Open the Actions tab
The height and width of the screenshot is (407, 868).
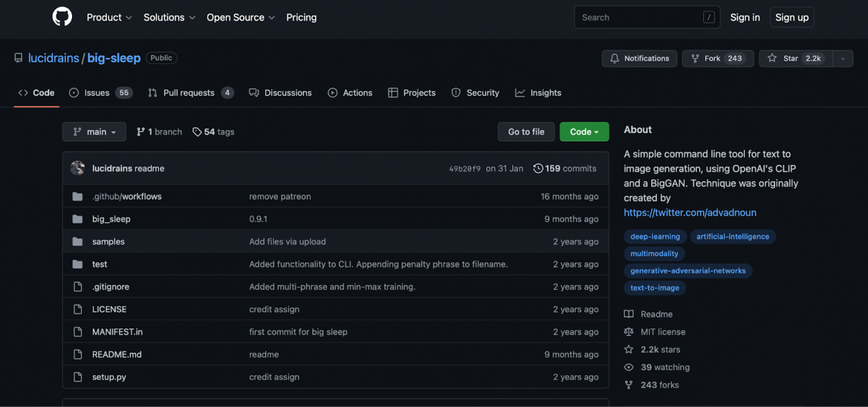pos(350,93)
